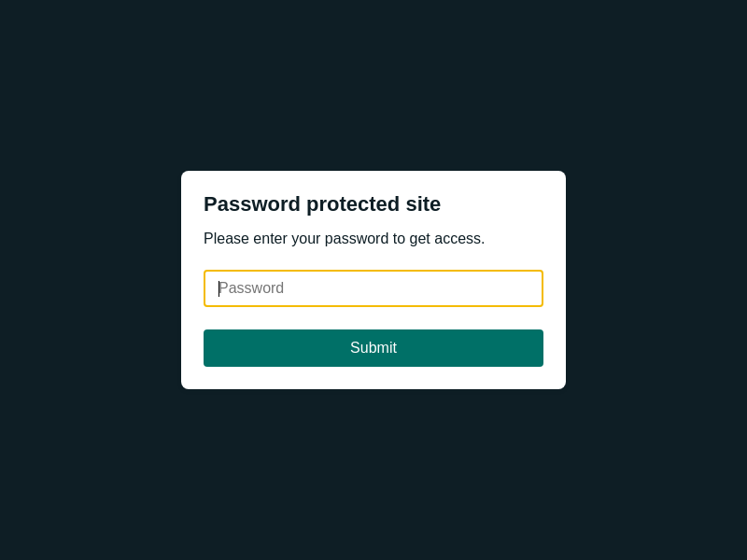
Task: Click the word "enter" in the instruction line
Action: (270, 239)
